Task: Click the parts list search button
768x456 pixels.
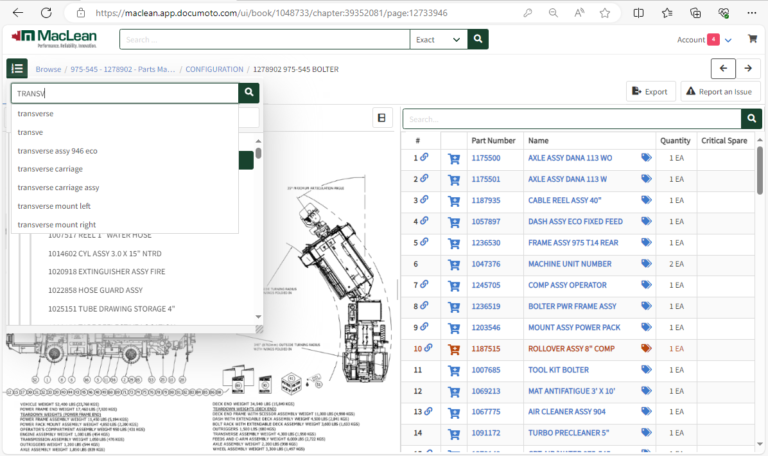Action: [751, 119]
